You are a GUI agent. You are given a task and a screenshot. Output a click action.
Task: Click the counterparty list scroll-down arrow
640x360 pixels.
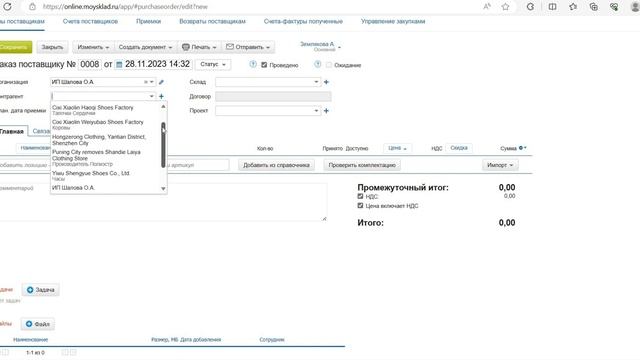click(163, 189)
